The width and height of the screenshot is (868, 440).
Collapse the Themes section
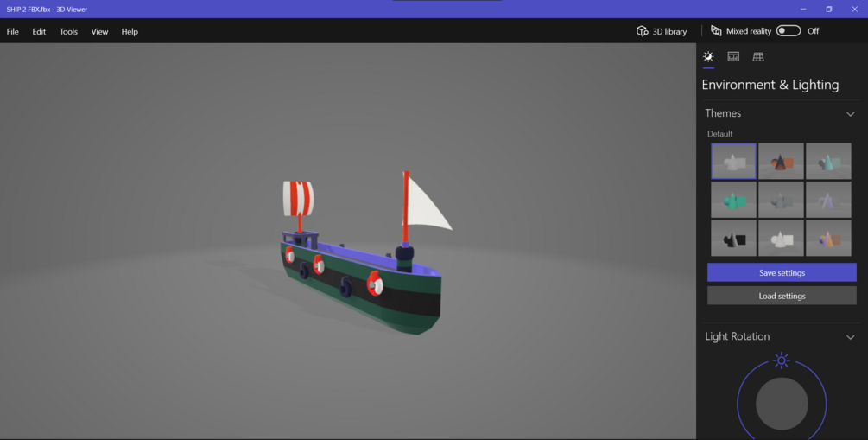tap(850, 113)
